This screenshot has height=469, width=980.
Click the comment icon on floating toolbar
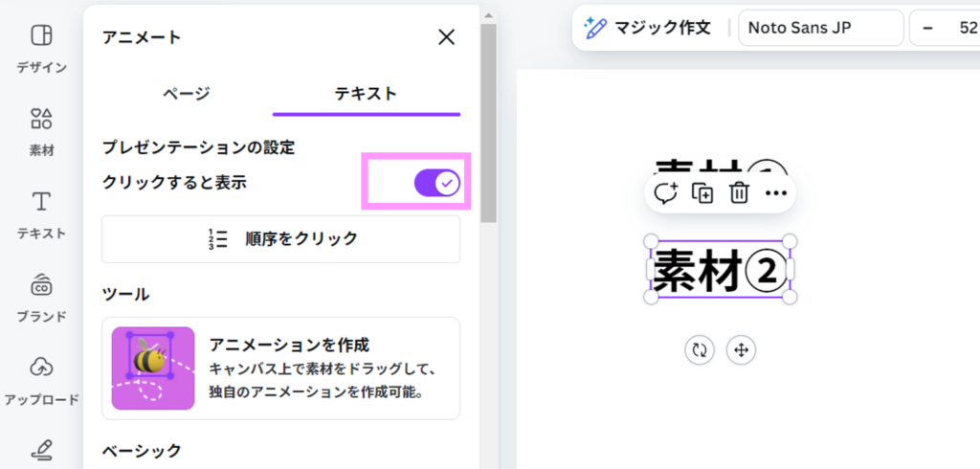[x=665, y=193]
